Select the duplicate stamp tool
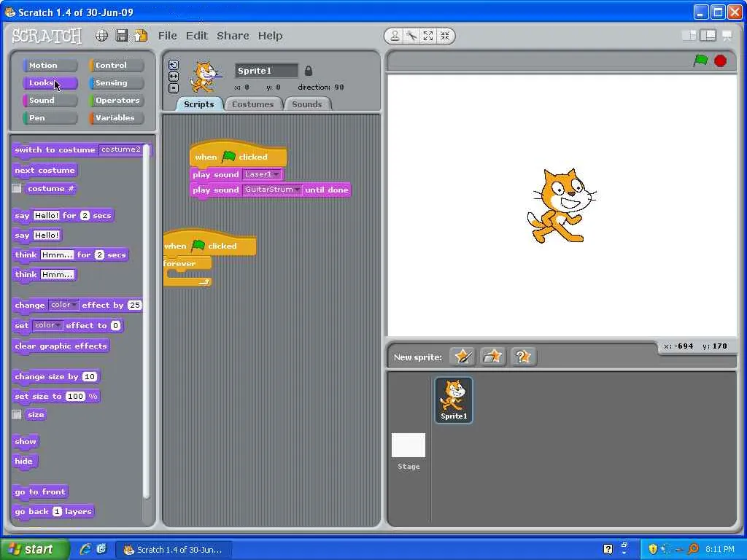Viewport: 747px width, 560px height. click(x=395, y=36)
